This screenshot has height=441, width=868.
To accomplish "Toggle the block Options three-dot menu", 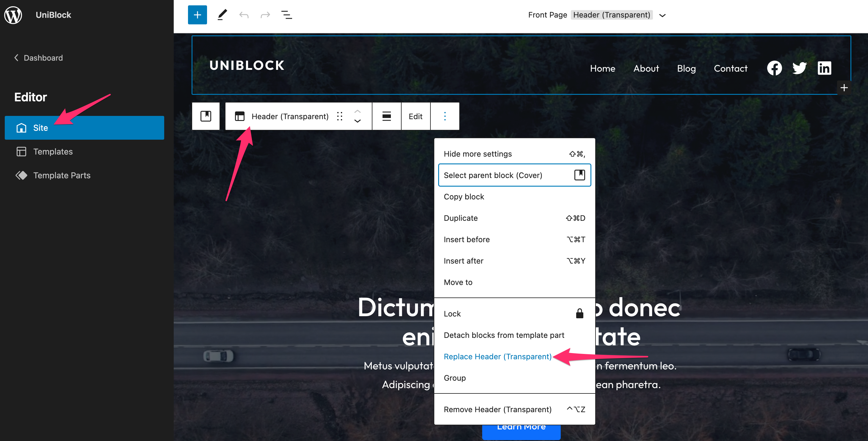I will (444, 116).
